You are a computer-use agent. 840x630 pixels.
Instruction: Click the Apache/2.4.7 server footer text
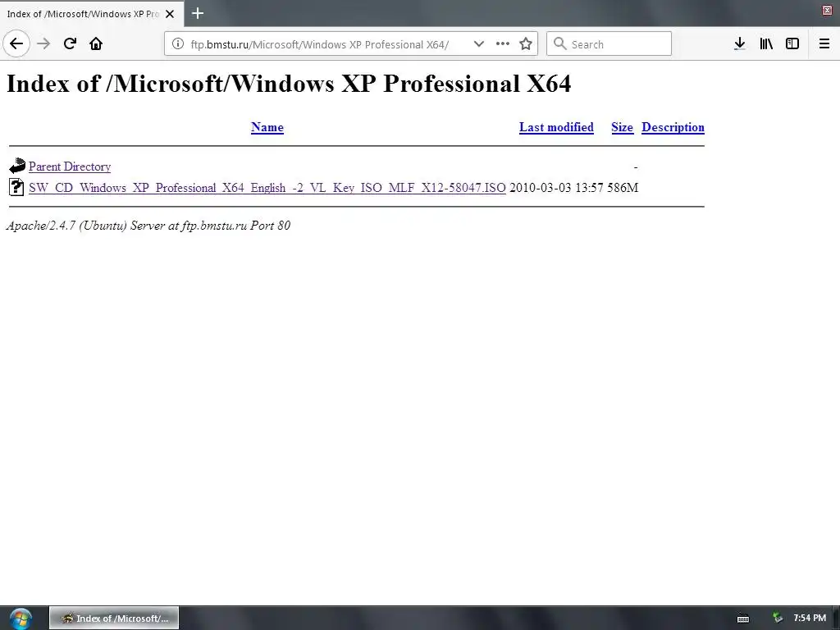point(148,226)
